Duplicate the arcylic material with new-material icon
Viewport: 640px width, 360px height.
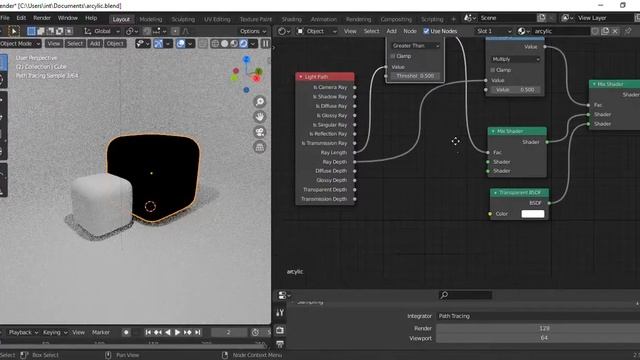tap(605, 31)
